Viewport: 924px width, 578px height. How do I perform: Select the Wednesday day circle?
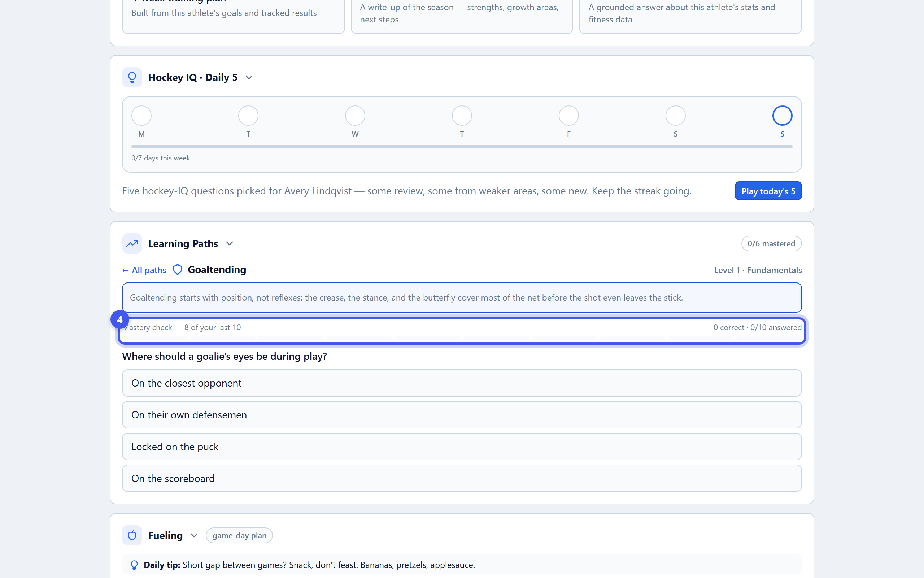355,116
